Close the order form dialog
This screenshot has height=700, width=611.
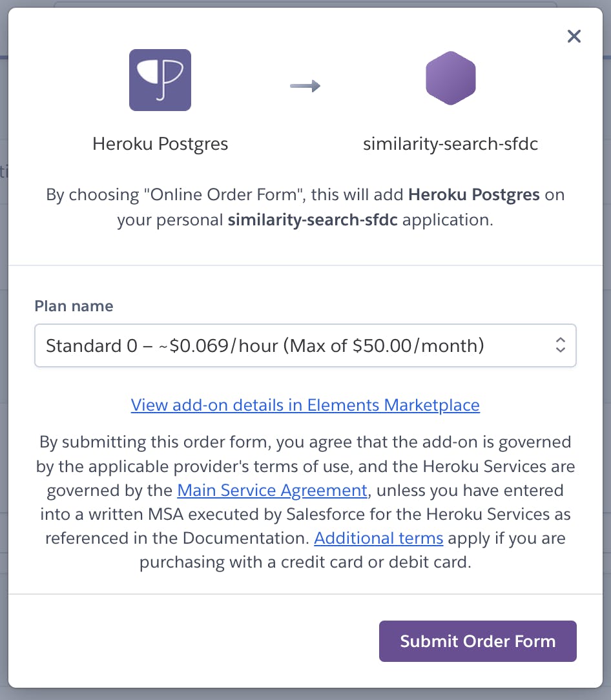pos(574,36)
